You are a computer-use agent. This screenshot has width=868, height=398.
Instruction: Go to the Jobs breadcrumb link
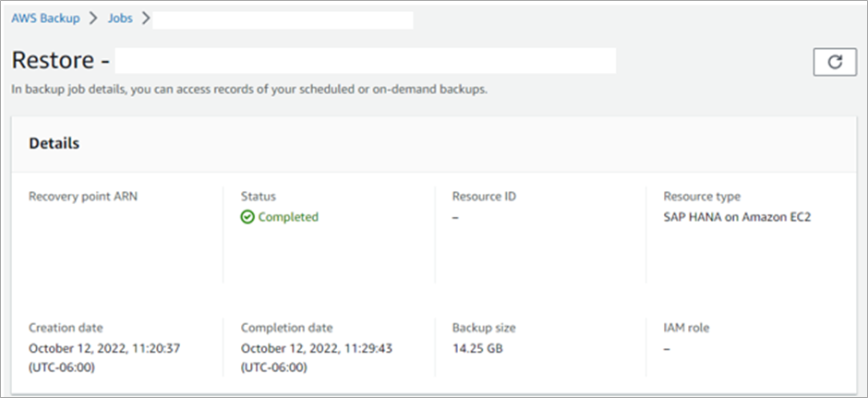(x=120, y=18)
